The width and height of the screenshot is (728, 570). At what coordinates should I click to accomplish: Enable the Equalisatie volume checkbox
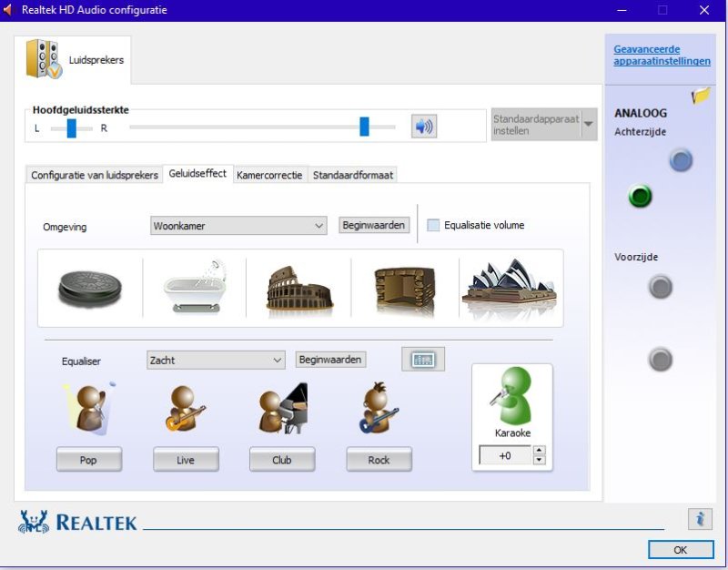[x=433, y=225]
